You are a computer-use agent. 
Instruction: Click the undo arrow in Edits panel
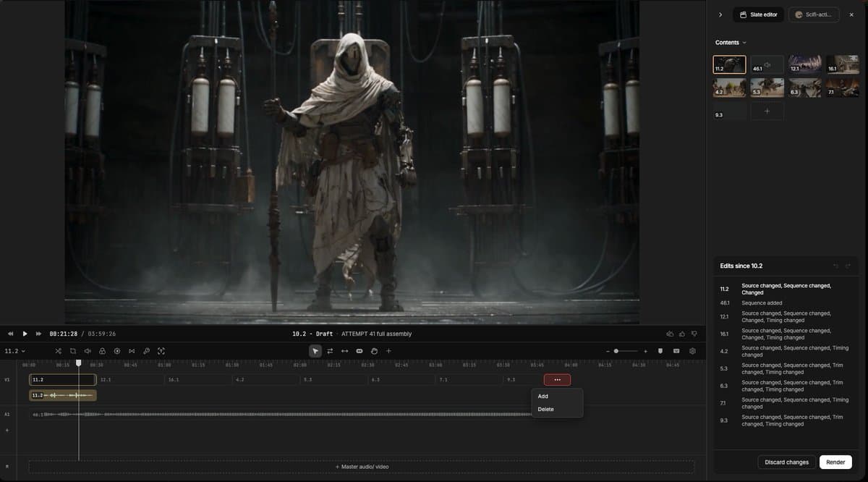click(x=836, y=266)
